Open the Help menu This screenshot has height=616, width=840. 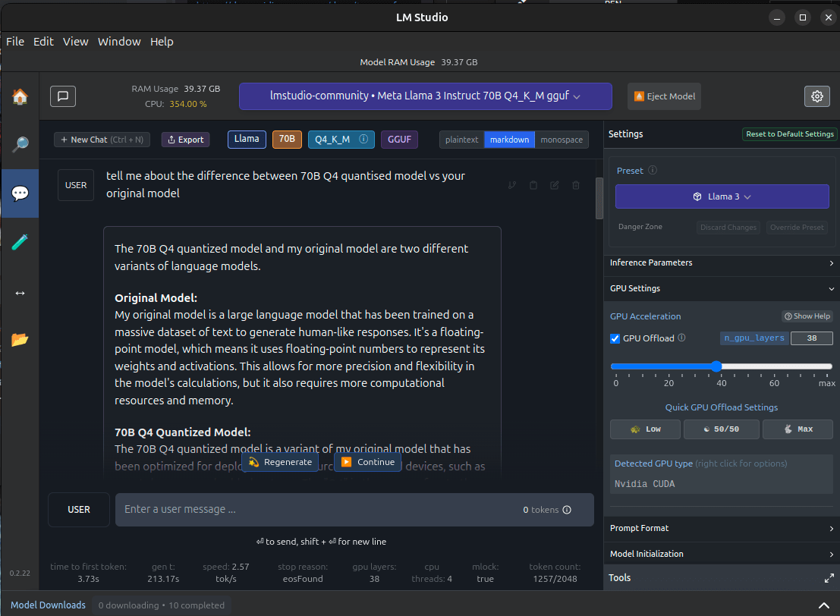[162, 42]
